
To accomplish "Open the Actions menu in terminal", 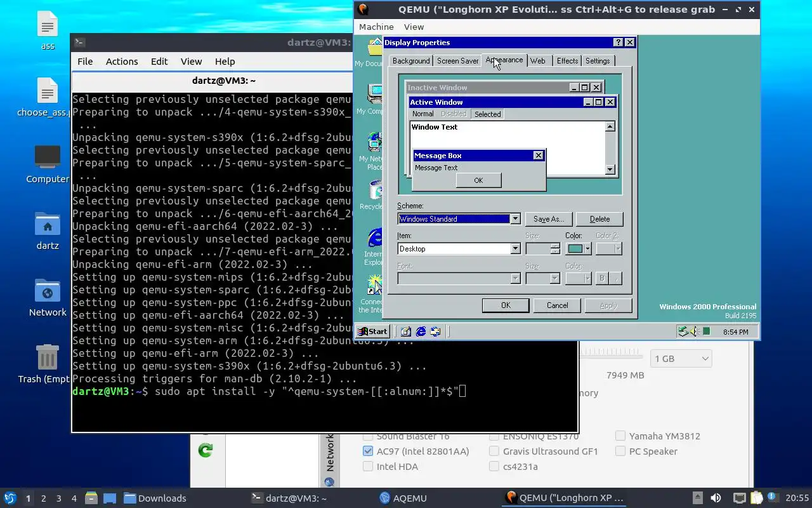I will [x=122, y=62].
